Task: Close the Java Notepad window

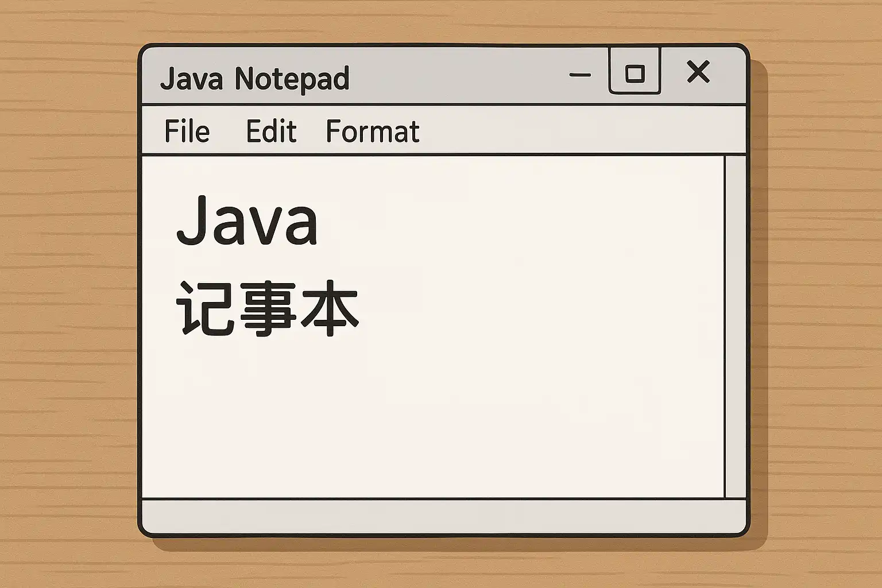Action: pos(698,72)
